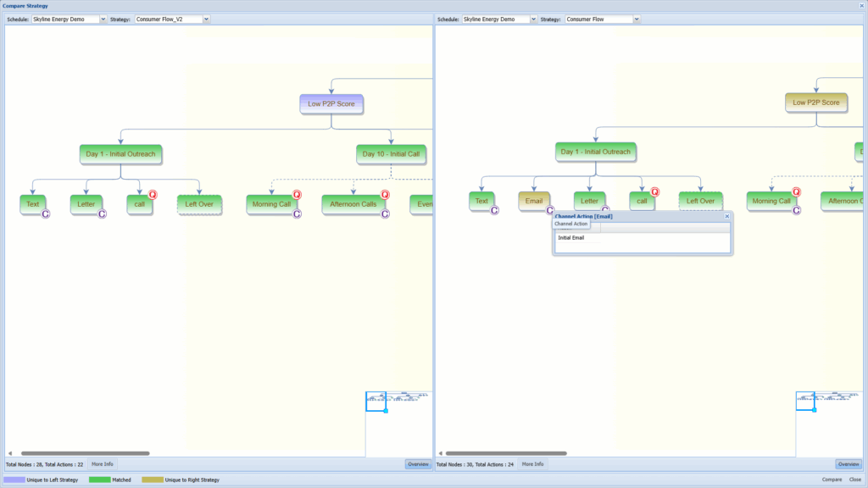The height and width of the screenshot is (488, 868).
Task: Click More Info in the left pane
Action: [x=103, y=464]
